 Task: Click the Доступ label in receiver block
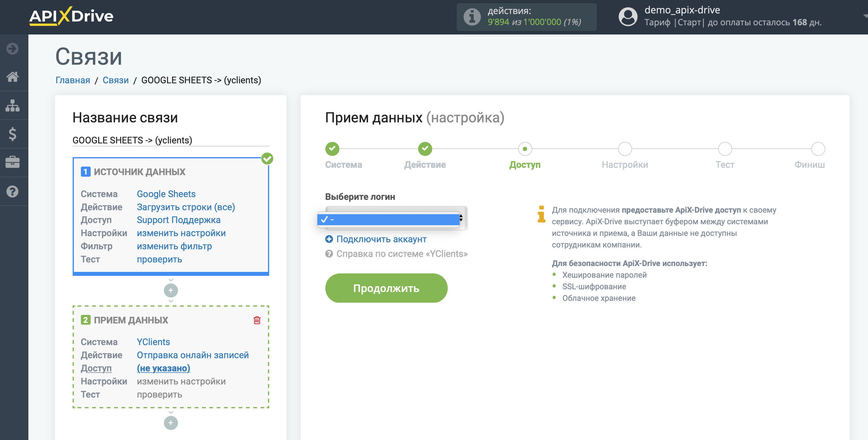(96, 368)
